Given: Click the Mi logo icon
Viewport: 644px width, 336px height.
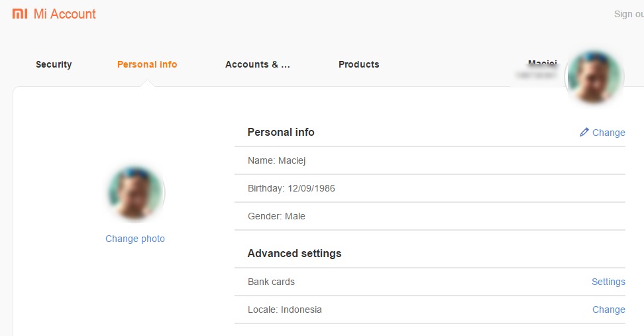Looking at the screenshot, I should point(21,14).
